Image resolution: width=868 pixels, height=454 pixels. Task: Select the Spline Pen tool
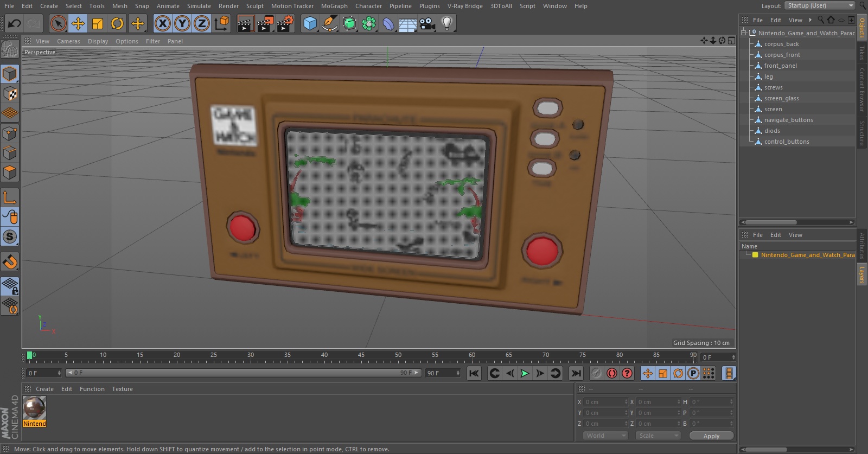click(329, 23)
